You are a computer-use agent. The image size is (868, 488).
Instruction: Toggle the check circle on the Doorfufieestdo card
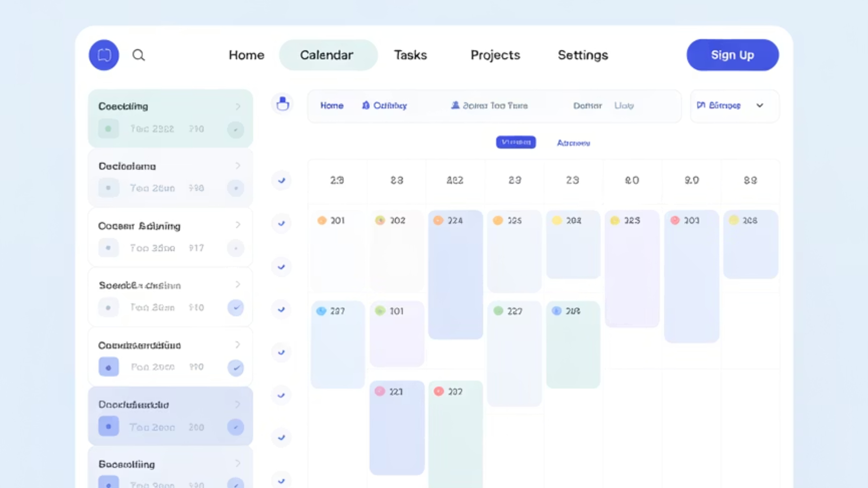(235, 427)
